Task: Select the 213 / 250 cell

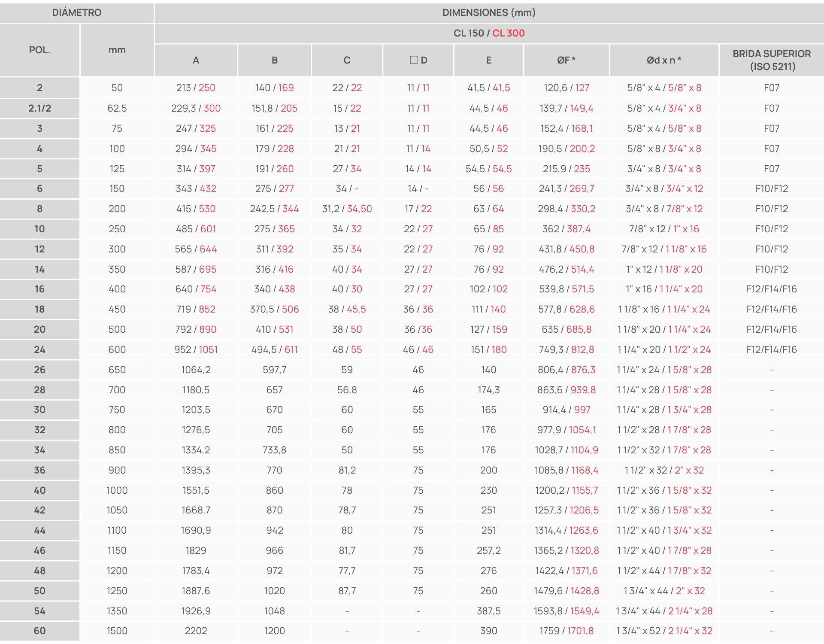Action: 196,88
